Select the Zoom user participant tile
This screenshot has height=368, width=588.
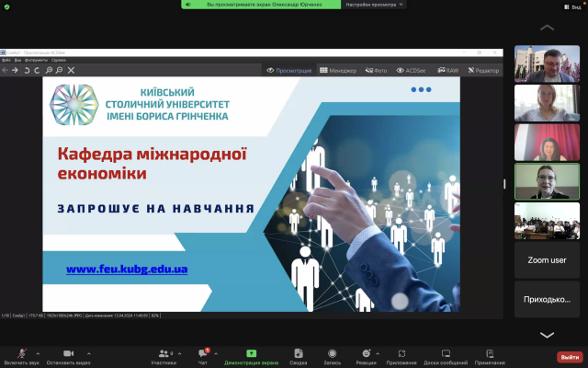tap(546, 260)
